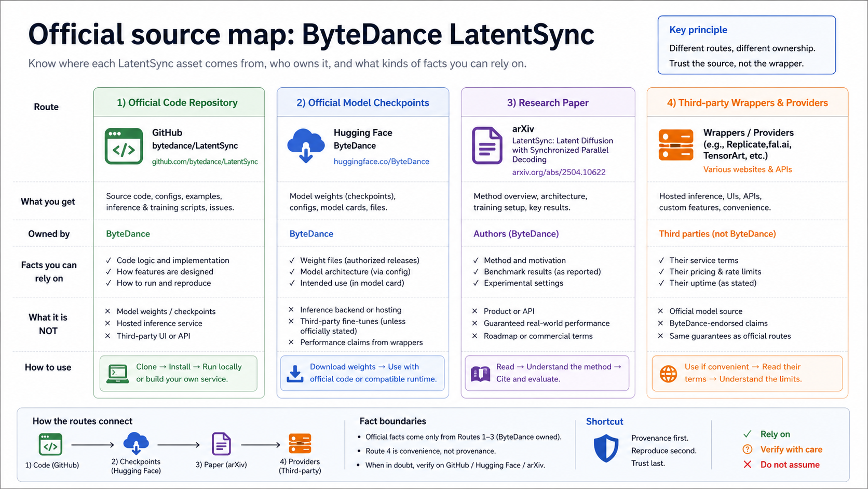Viewport: 868px width, 489px height.
Task: Click the Clone Install Run locally box
Action: pos(179,373)
